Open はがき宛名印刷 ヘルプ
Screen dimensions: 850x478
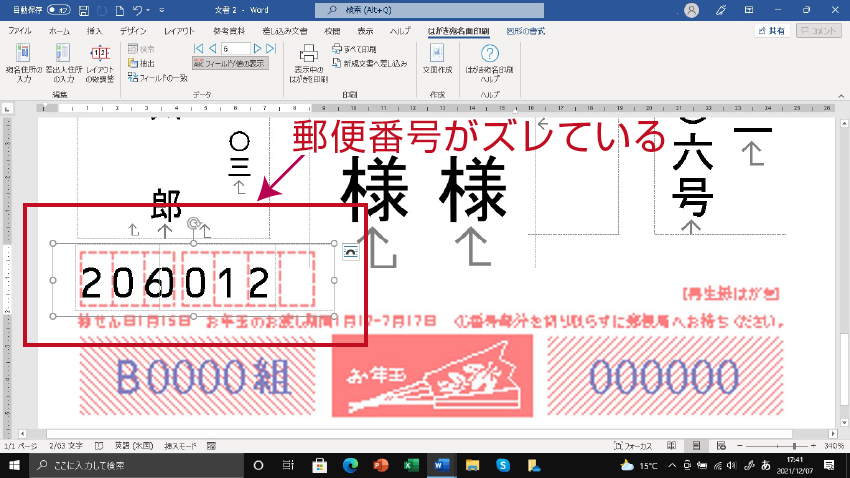(489, 61)
